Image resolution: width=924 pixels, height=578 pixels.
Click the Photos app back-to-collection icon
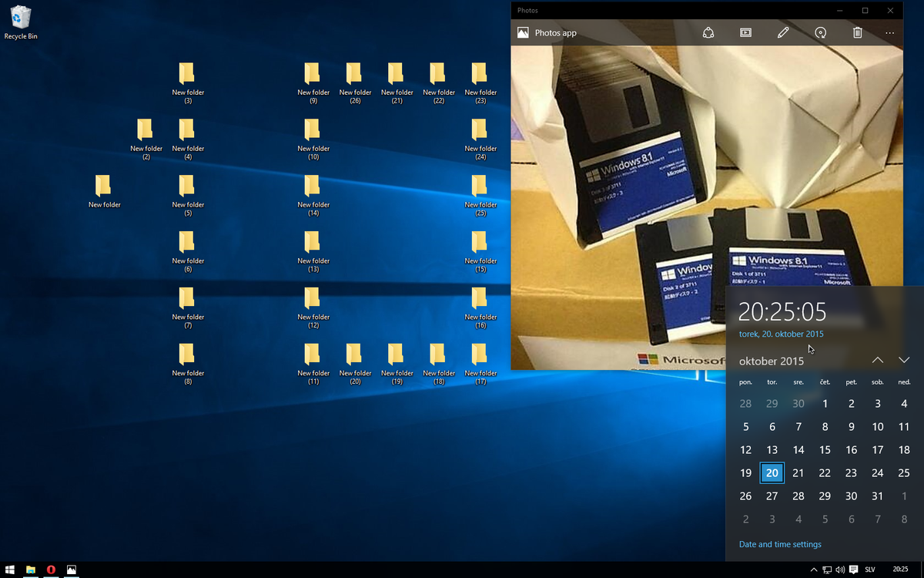pyautogui.click(x=523, y=33)
